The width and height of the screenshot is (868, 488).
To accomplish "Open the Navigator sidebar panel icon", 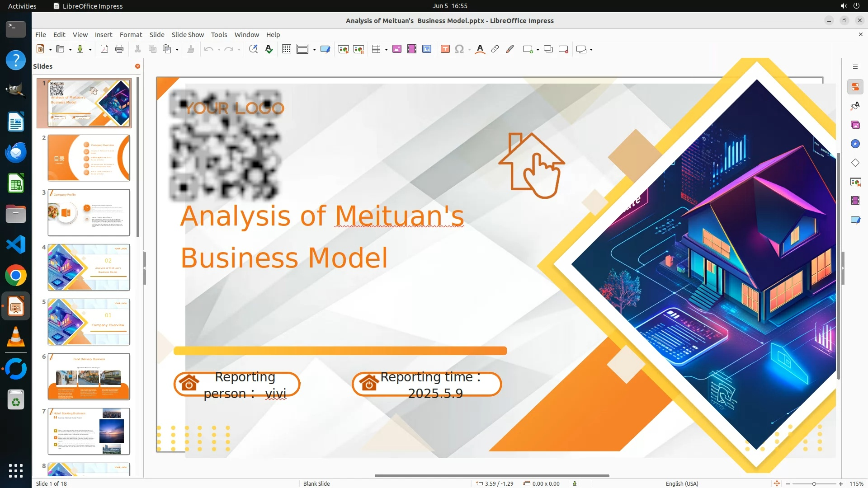I will click(x=855, y=144).
